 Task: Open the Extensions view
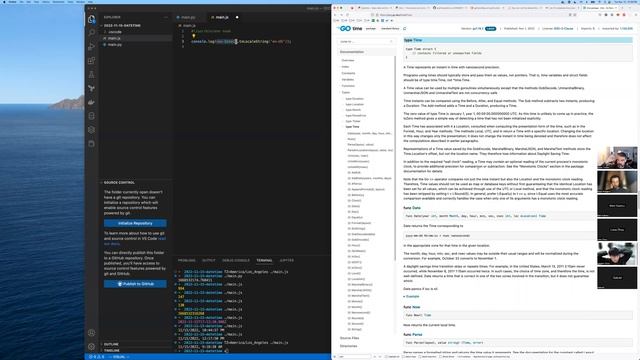pyautogui.click(x=91, y=60)
